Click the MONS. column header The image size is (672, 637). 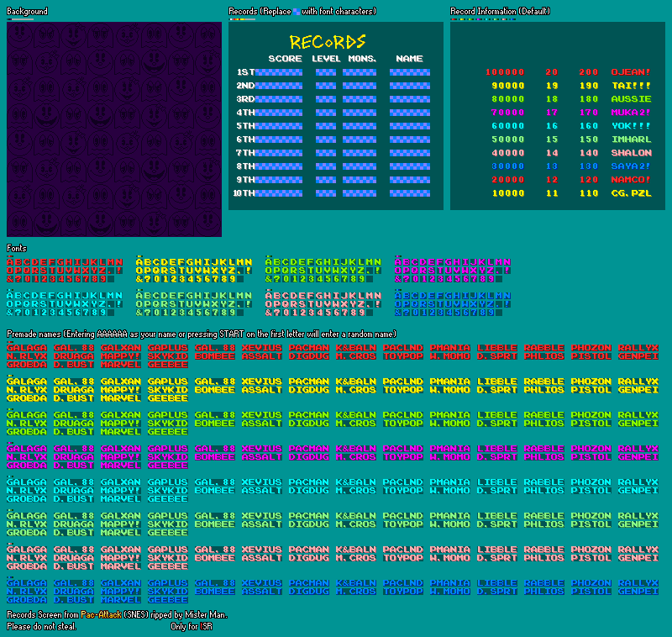pos(362,59)
